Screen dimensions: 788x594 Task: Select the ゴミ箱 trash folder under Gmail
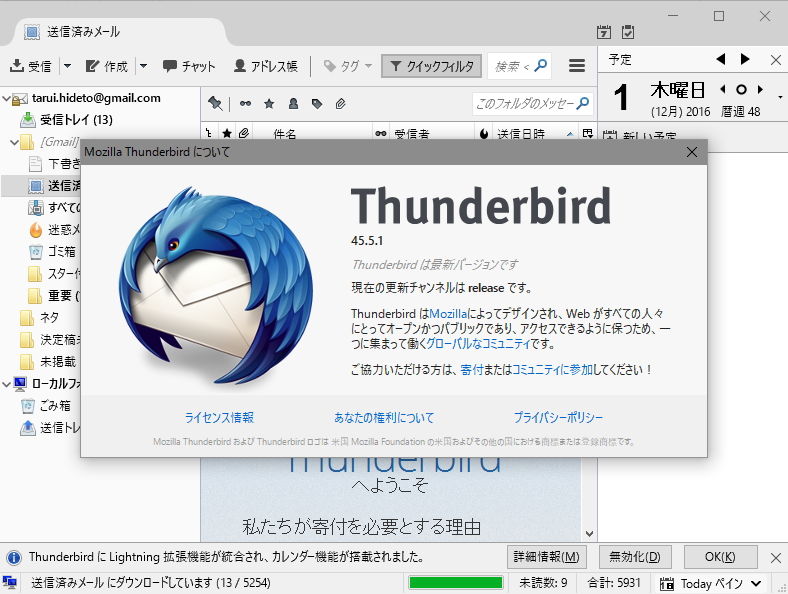(52, 251)
